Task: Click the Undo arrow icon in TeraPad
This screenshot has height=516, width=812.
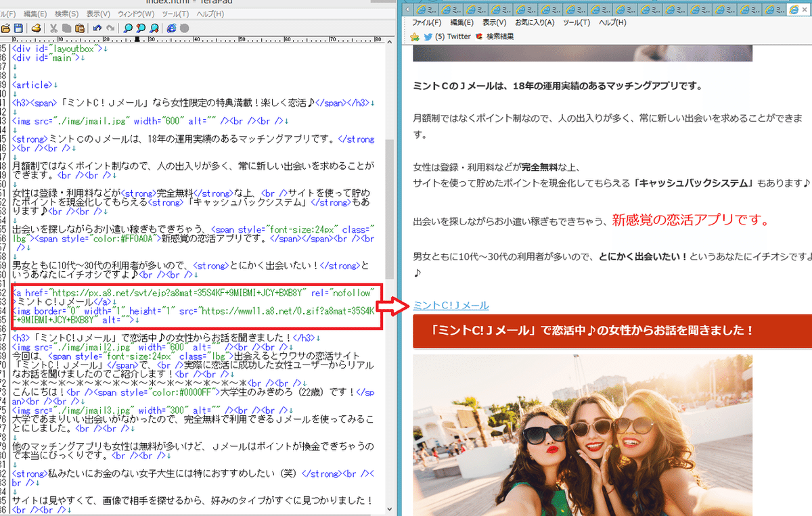Action: tap(97, 28)
